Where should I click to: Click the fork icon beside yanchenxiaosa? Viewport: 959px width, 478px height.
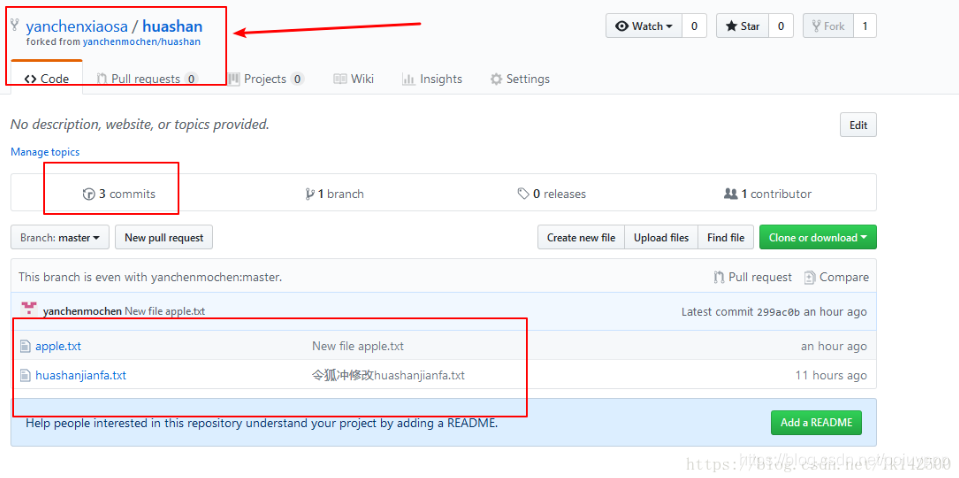(15, 25)
